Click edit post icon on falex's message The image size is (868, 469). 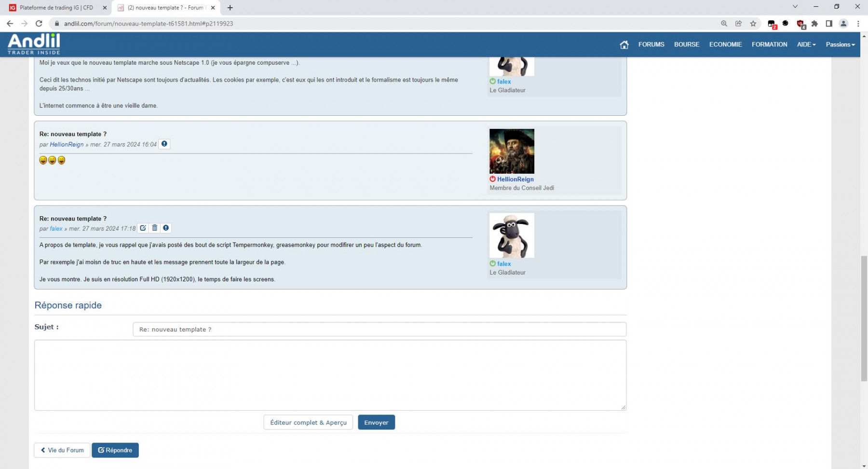tap(143, 228)
